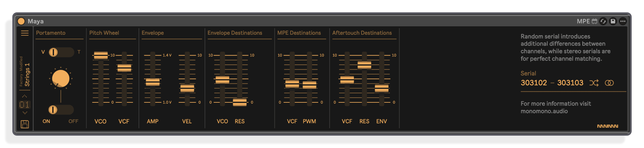Click the Portamento rate knob
Image resolution: width=644 pixels, height=148 pixels.
pos(61,79)
